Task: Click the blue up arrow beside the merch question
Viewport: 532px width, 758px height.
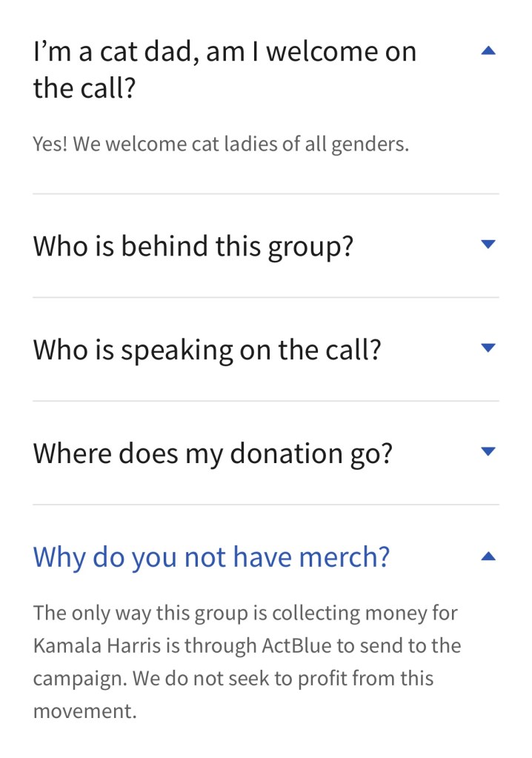Action: 488,556
